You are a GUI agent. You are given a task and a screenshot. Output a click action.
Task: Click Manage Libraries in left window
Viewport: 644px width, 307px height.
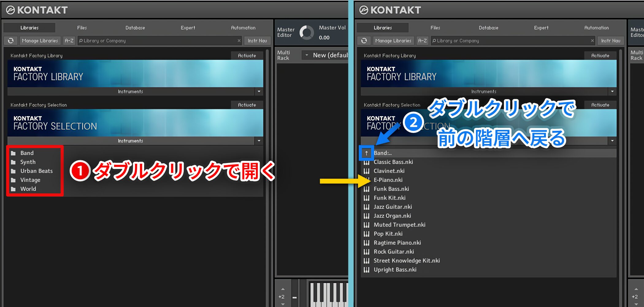[40, 41]
